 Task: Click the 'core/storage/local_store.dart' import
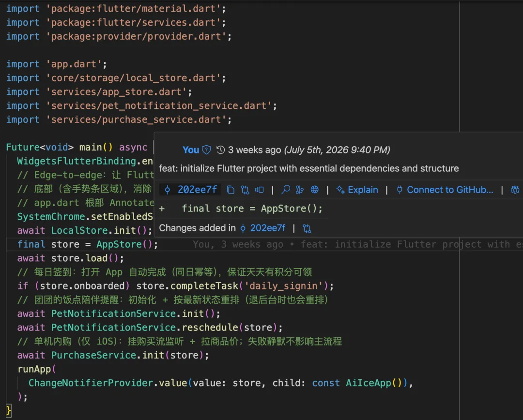point(116,78)
